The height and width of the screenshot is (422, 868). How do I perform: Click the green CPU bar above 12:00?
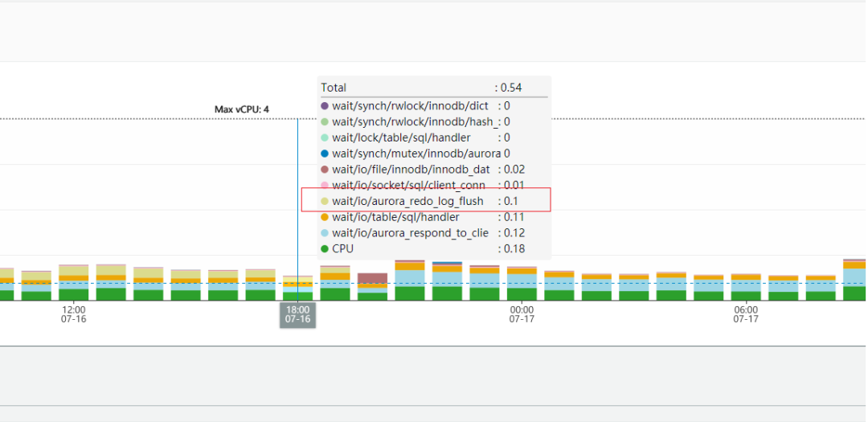point(74,294)
